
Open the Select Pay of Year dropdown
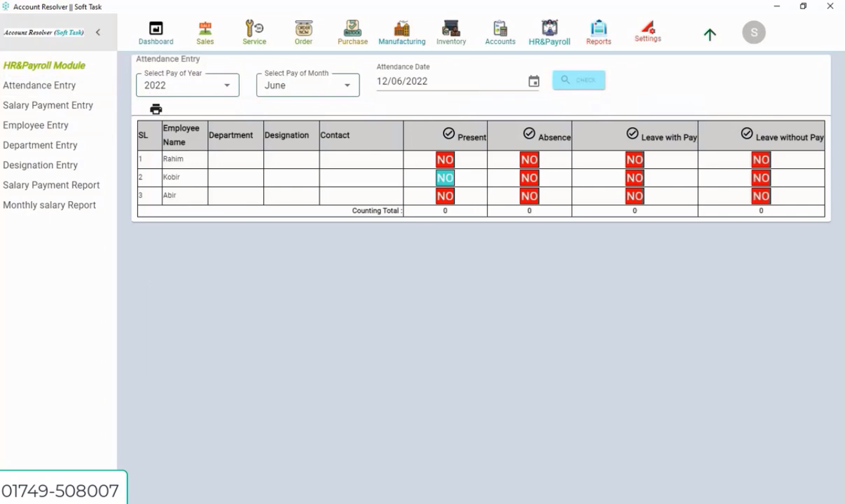pyautogui.click(x=225, y=85)
